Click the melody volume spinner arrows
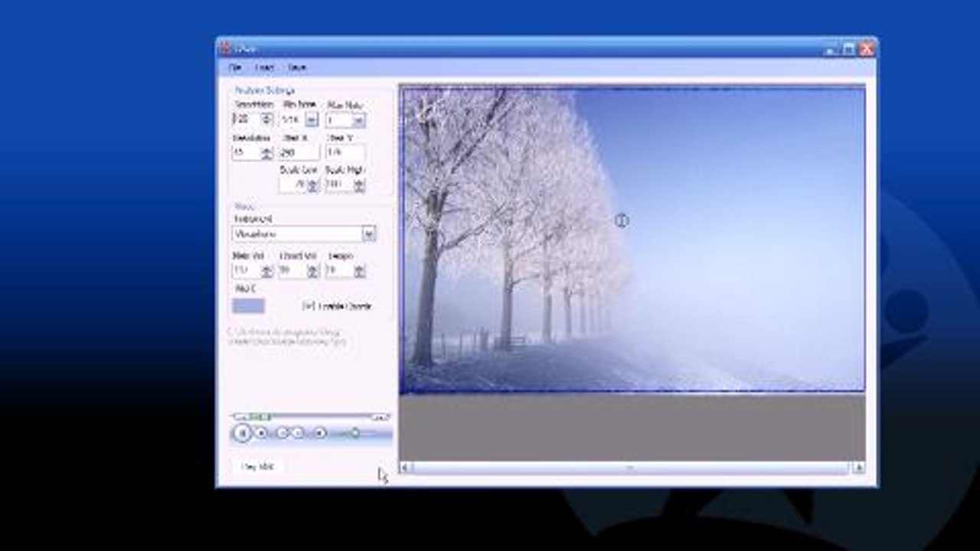980x551 pixels. [x=266, y=271]
